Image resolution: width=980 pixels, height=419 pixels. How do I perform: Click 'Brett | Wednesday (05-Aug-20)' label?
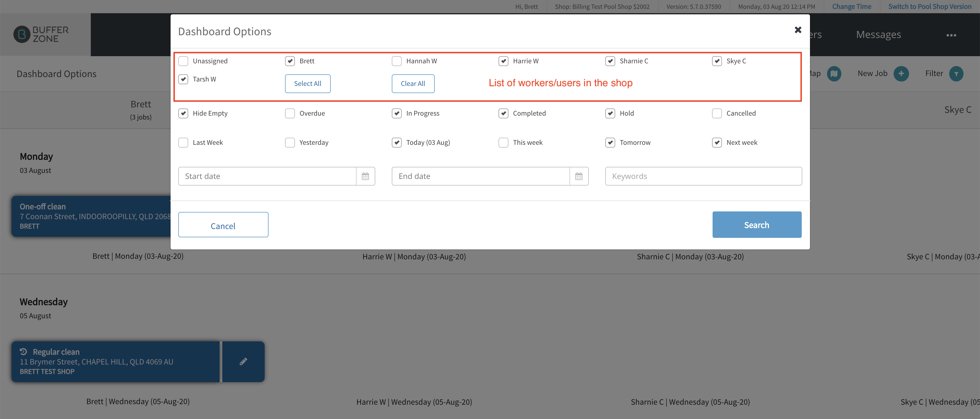[138, 401]
